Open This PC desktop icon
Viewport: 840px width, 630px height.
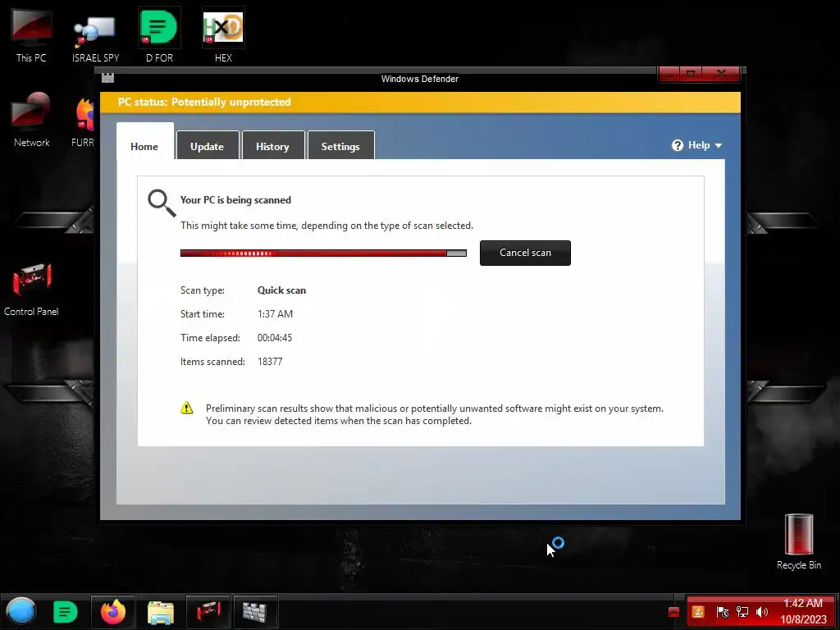[x=31, y=35]
